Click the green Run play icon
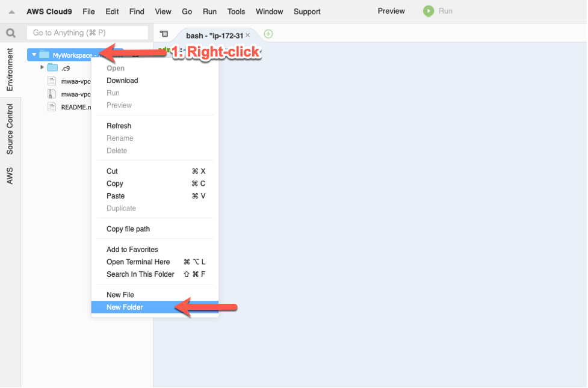The image size is (588, 388). click(428, 11)
